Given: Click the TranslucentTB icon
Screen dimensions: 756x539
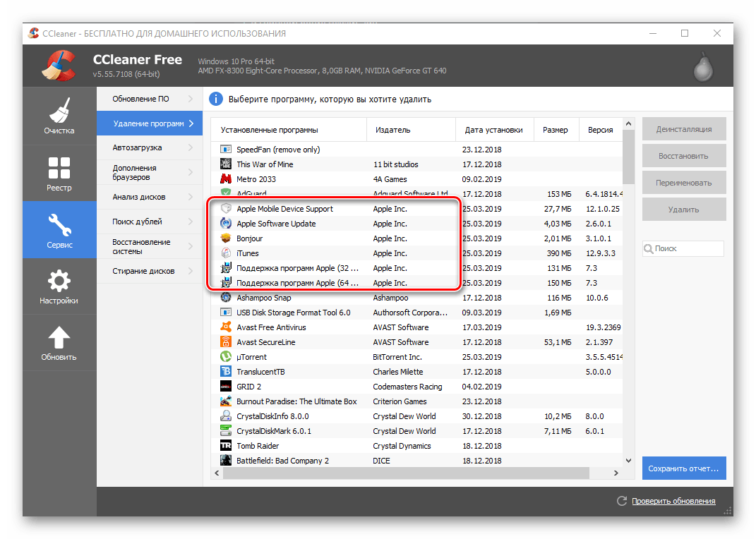Looking at the screenshot, I should [226, 372].
